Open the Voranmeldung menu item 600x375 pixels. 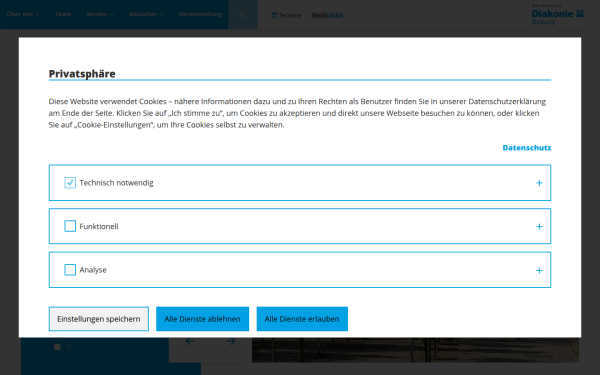coord(200,14)
